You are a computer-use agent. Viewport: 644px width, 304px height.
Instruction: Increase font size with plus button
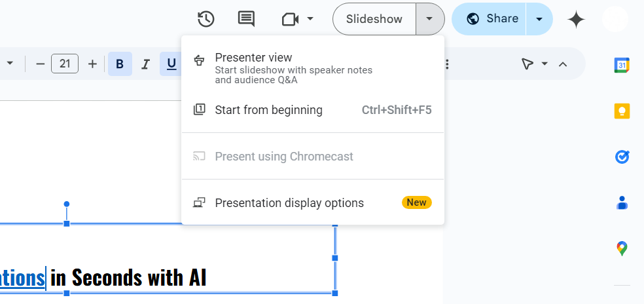[x=92, y=64]
